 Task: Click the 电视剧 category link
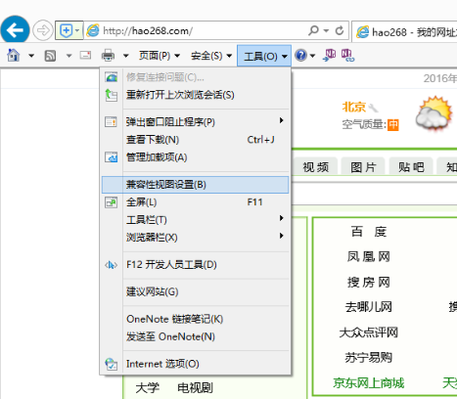(x=195, y=388)
